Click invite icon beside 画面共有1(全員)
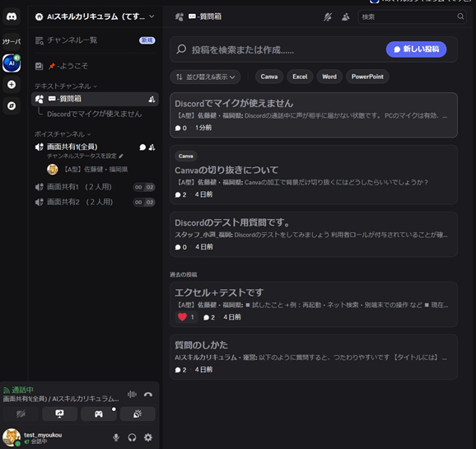Viewport: 476px width, 449px height. [152, 147]
